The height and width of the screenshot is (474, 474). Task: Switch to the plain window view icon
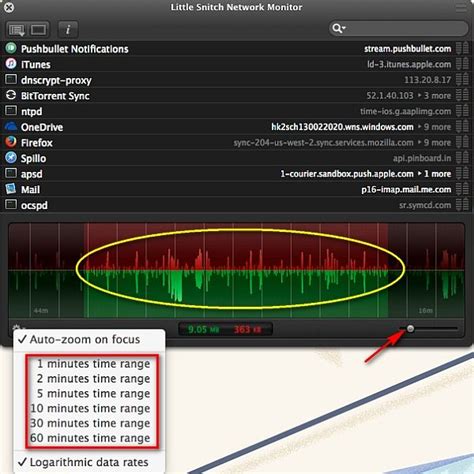click(39, 30)
